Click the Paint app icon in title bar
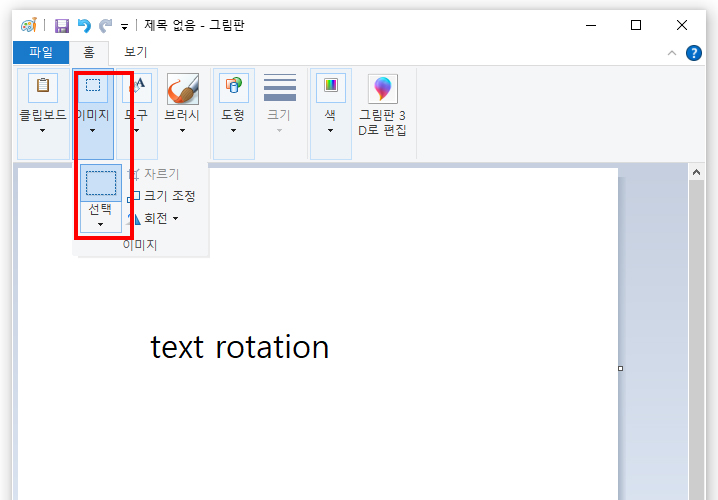The height and width of the screenshot is (500, 718). (x=28, y=25)
